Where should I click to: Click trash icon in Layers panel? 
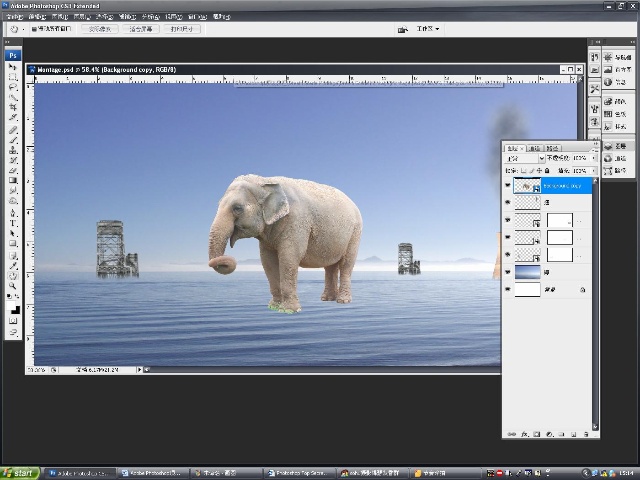point(586,434)
